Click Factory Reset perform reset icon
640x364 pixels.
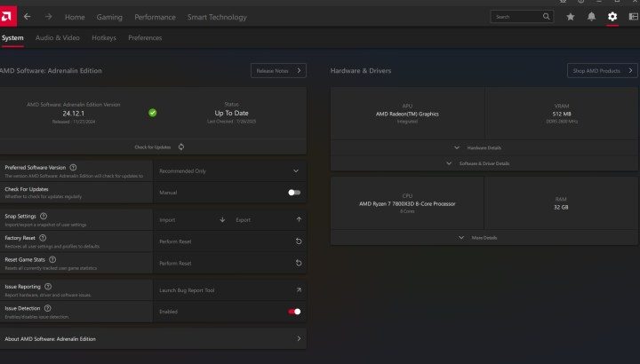click(299, 241)
